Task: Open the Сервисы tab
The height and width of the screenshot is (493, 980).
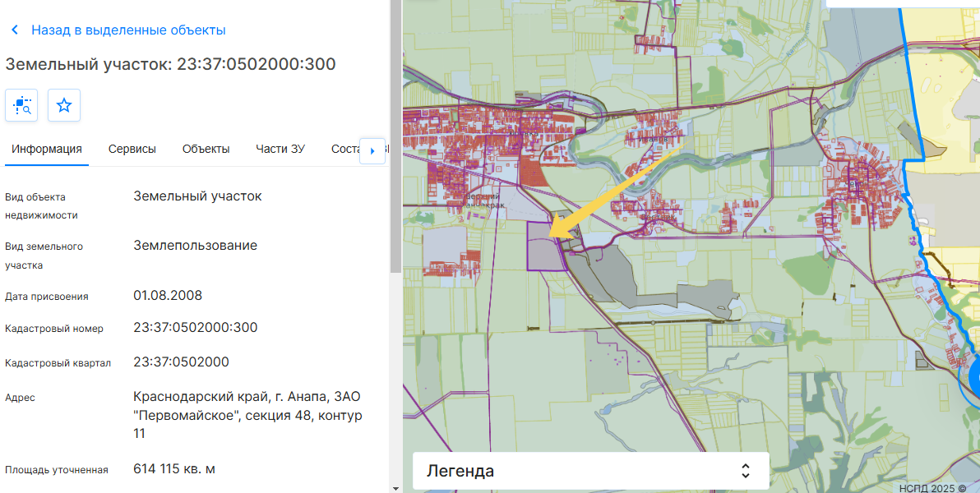Action: tap(132, 149)
